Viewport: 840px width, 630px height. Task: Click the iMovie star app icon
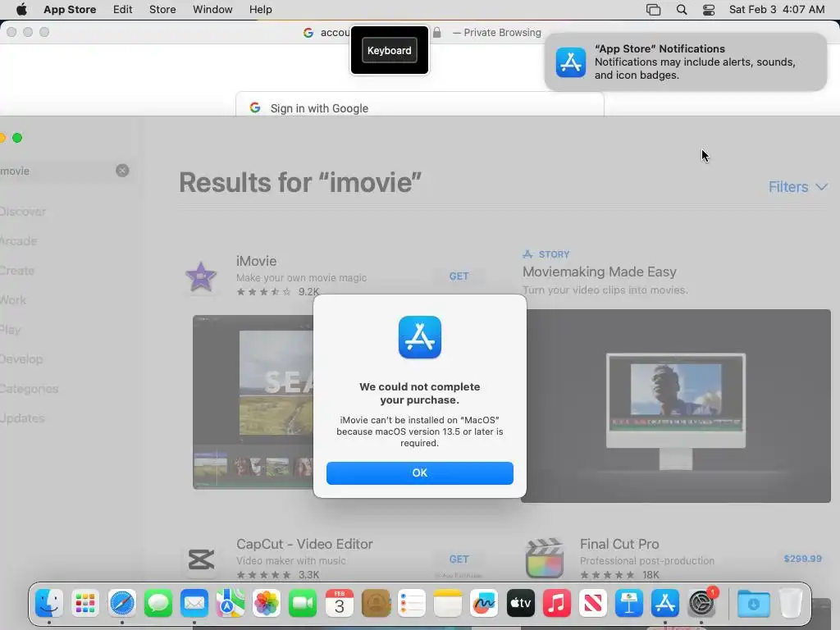point(201,276)
